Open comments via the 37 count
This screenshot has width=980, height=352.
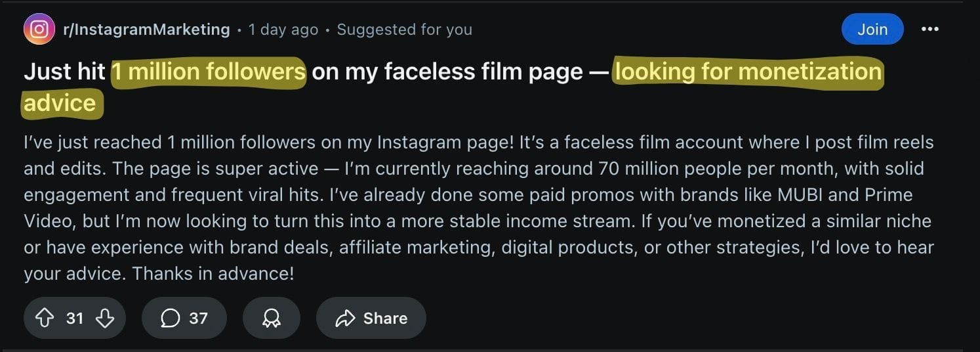pyautogui.click(x=198, y=319)
